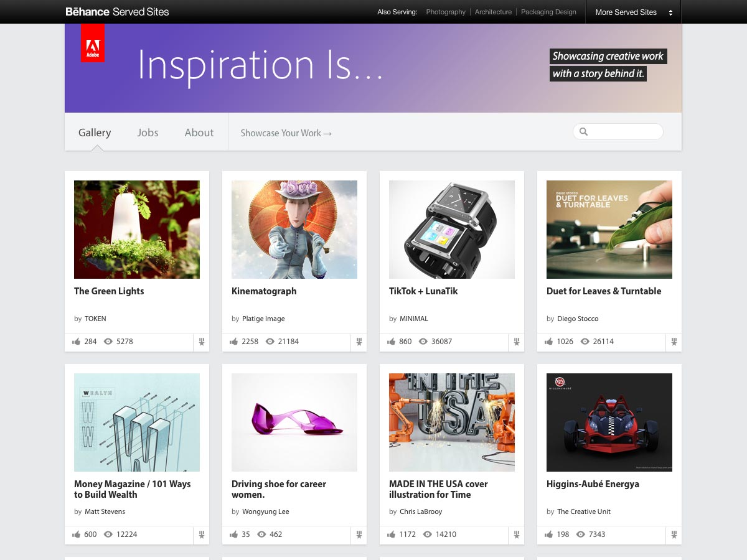
Task: Click thumbs-up icon on Kinematograph card
Action: coord(233,342)
